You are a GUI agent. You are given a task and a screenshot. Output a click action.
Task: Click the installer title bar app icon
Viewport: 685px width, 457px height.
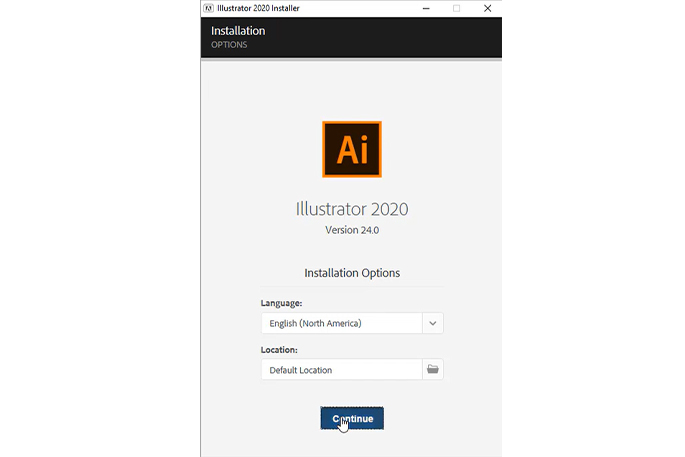208,8
